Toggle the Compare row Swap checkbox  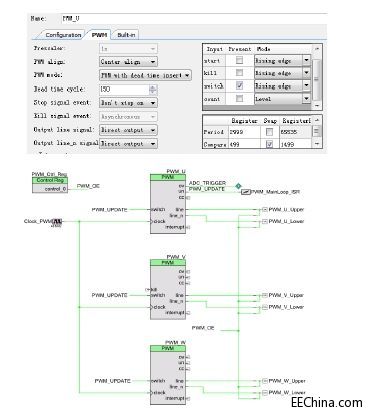269,144
